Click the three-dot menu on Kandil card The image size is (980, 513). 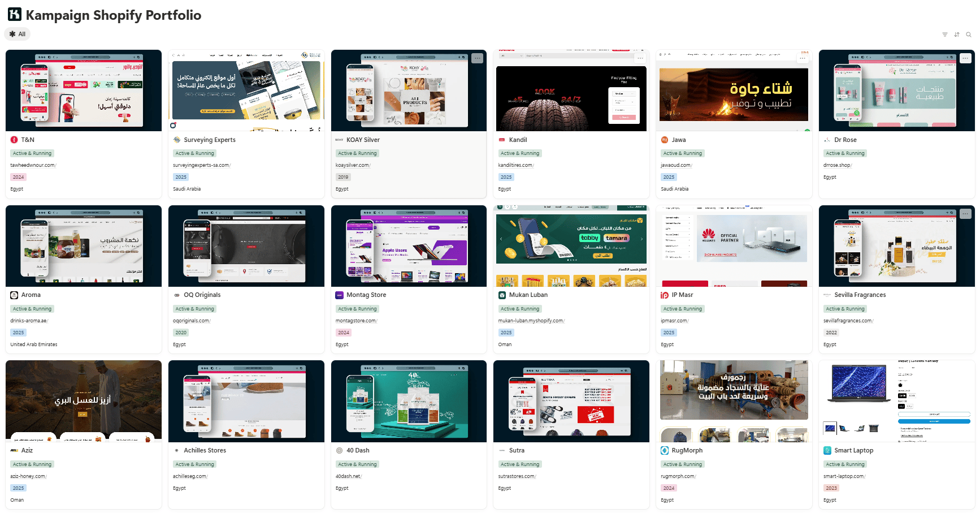tap(640, 58)
